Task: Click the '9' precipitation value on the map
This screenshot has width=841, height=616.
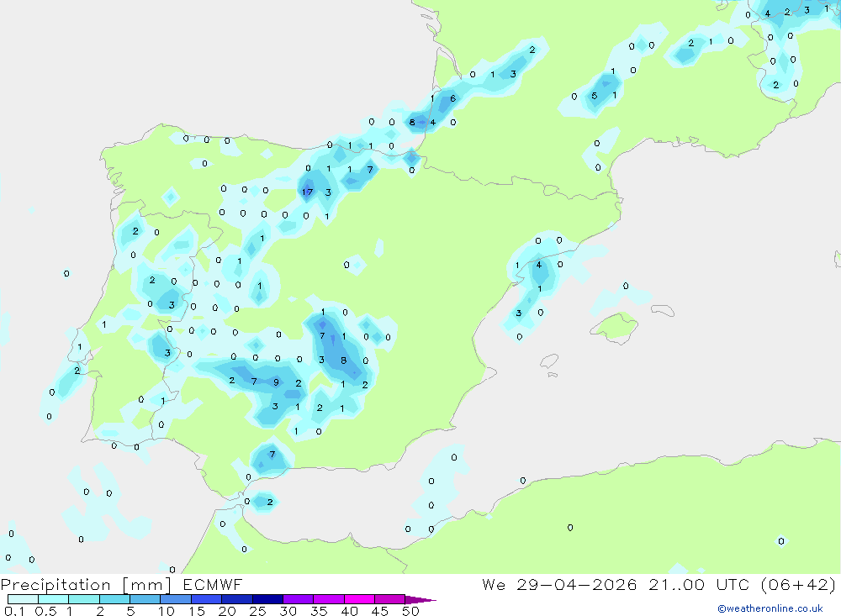Action: tap(276, 382)
